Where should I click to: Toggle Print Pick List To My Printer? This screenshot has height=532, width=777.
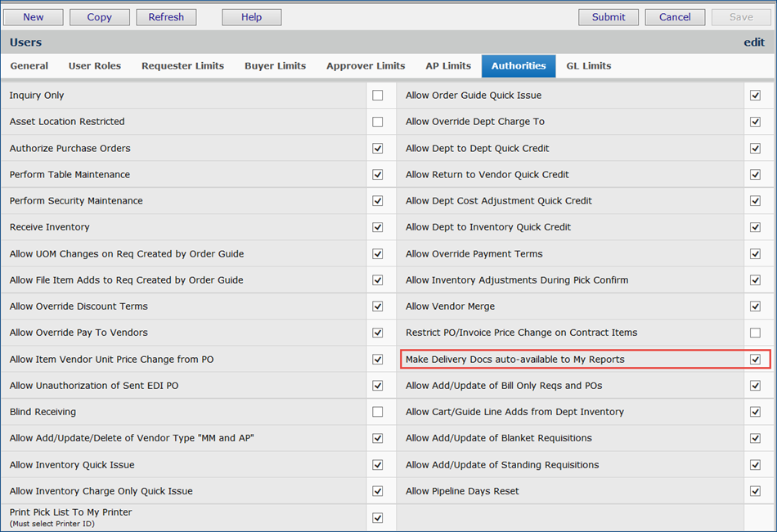click(x=377, y=517)
